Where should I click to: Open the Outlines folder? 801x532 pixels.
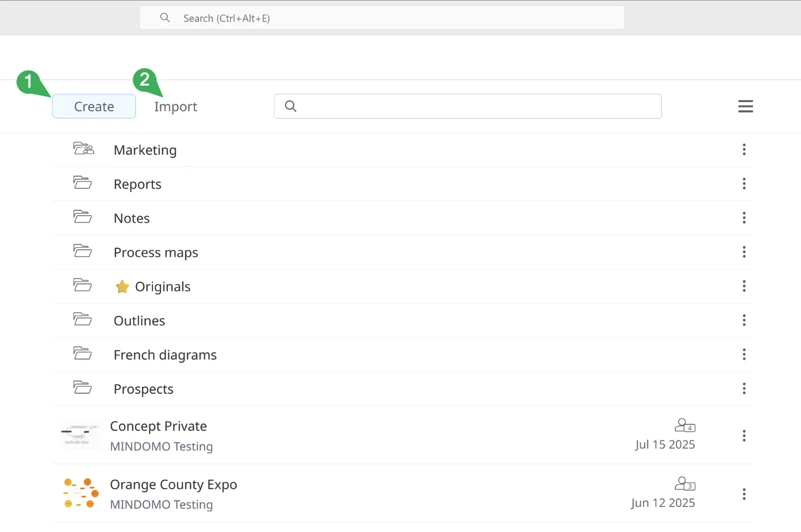tap(139, 321)
